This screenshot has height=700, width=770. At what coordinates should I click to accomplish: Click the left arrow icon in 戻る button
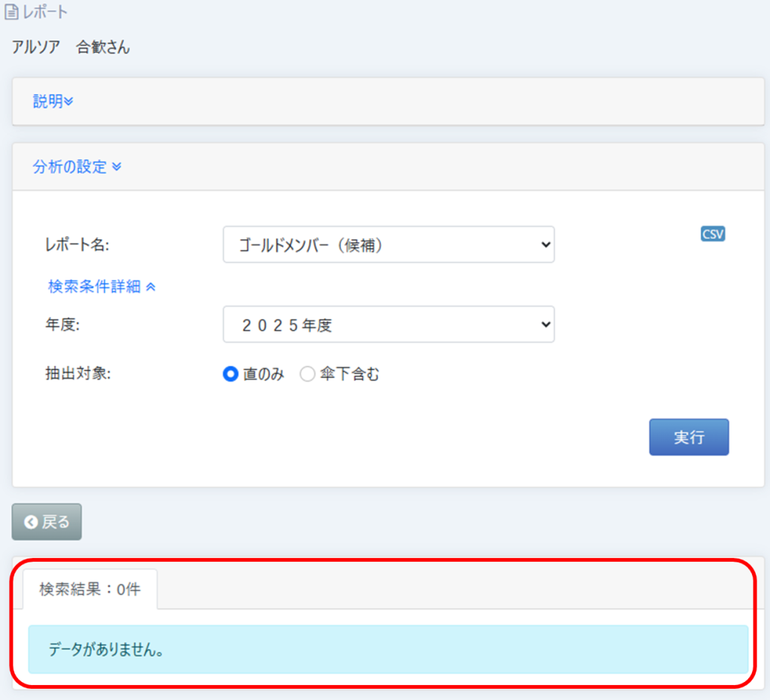(x=31, y=523)
